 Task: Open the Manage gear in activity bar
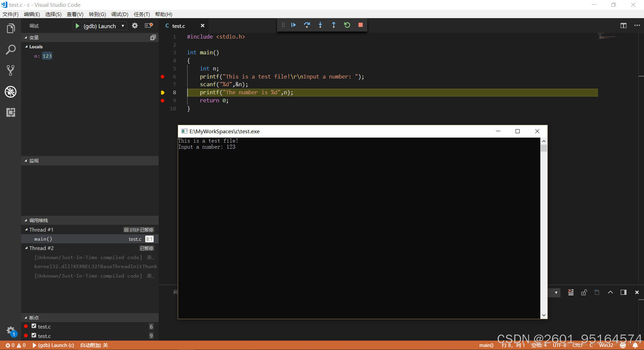11,331
